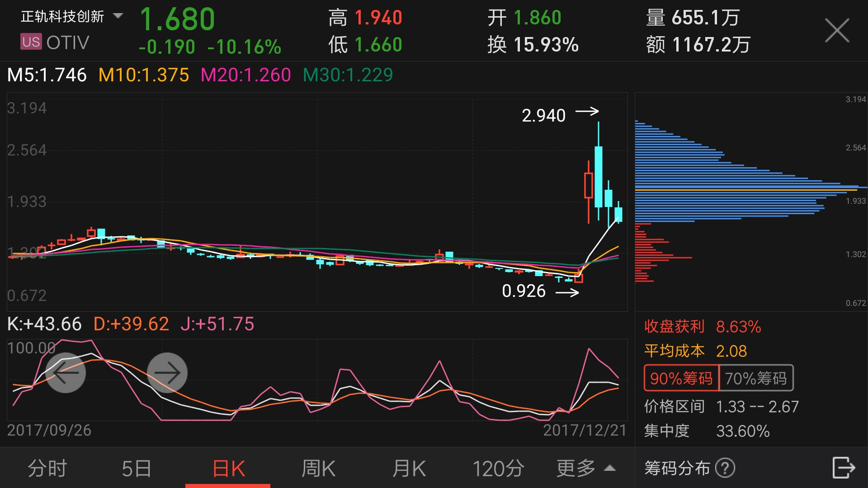Viewport: 868px width, 488px height.
Task: Click the KDJ indicator values row
Action: click(131, 324)
